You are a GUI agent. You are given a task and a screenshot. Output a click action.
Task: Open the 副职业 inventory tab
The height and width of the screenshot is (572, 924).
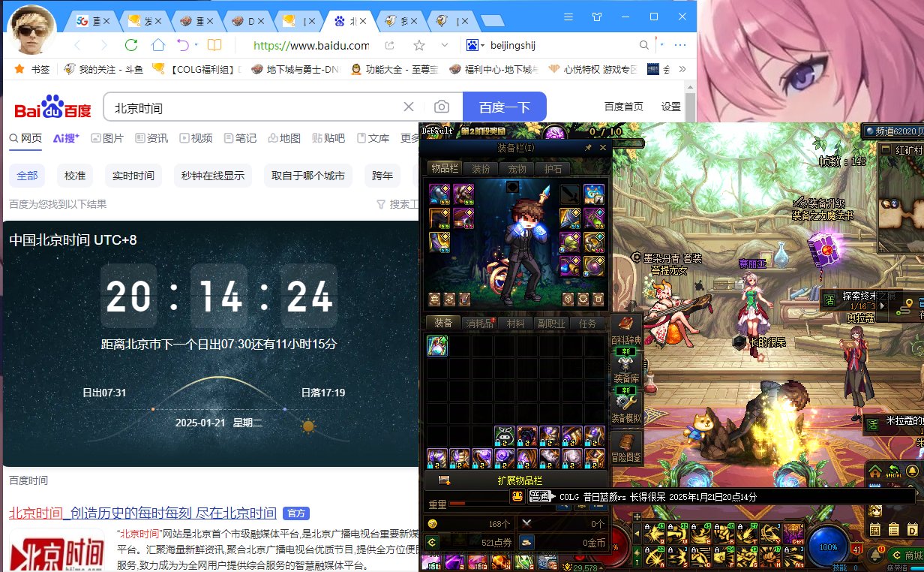tap(552, 324)
